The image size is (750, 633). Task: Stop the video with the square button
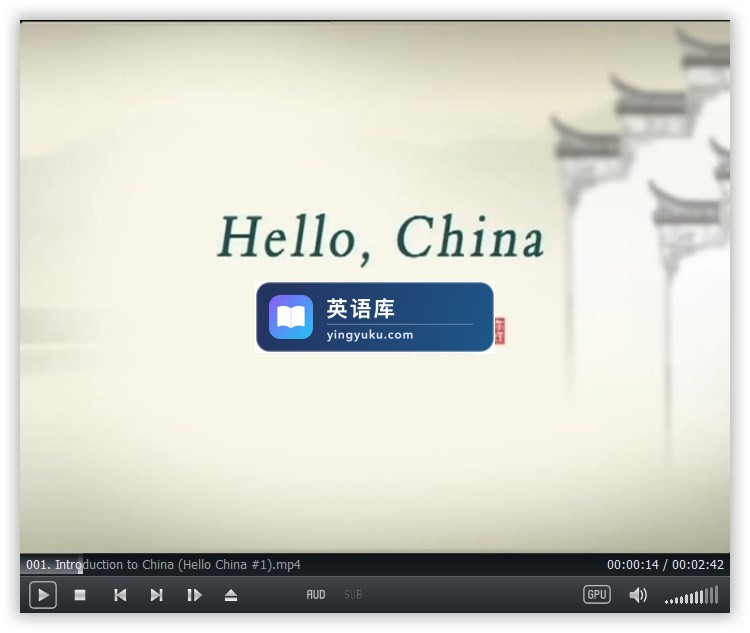click(80, 595)
